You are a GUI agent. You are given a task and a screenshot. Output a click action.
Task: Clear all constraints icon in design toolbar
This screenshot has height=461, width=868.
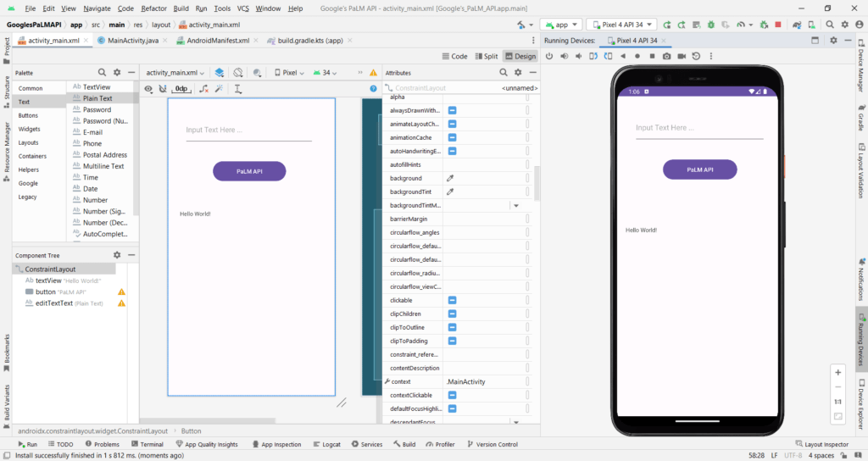pos(203,88)
